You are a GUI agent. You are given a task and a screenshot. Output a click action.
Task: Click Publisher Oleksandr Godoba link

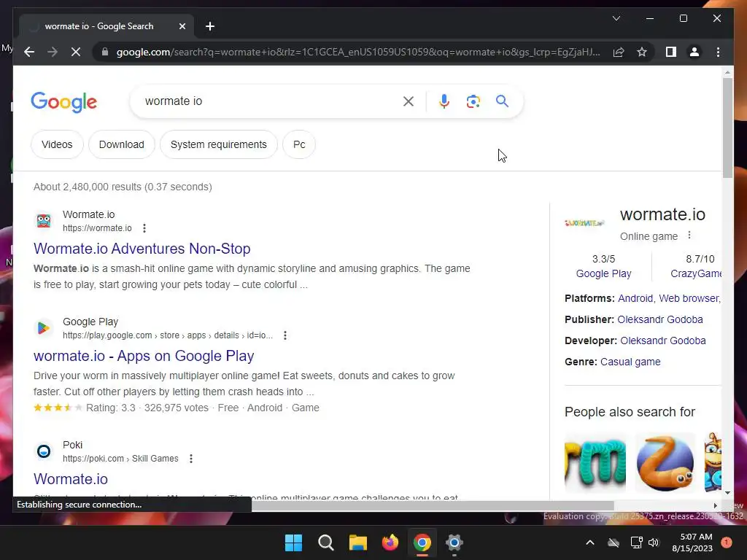pos(659,319)
